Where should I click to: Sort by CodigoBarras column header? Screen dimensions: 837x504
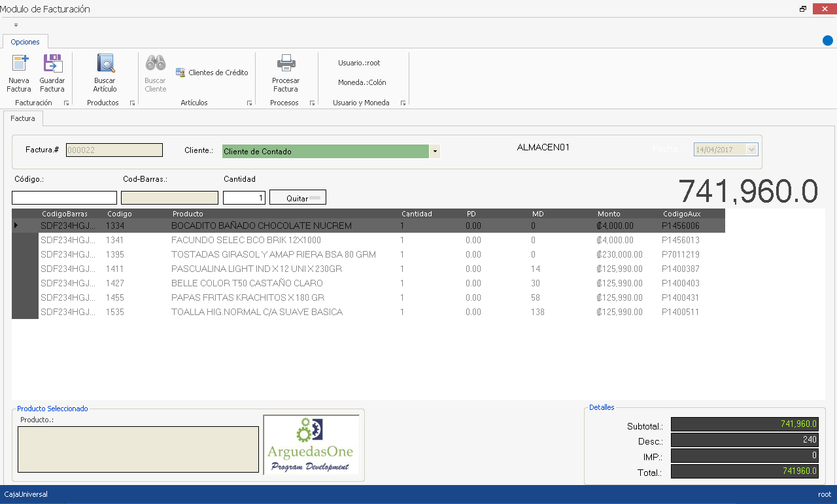pos(65,214)
